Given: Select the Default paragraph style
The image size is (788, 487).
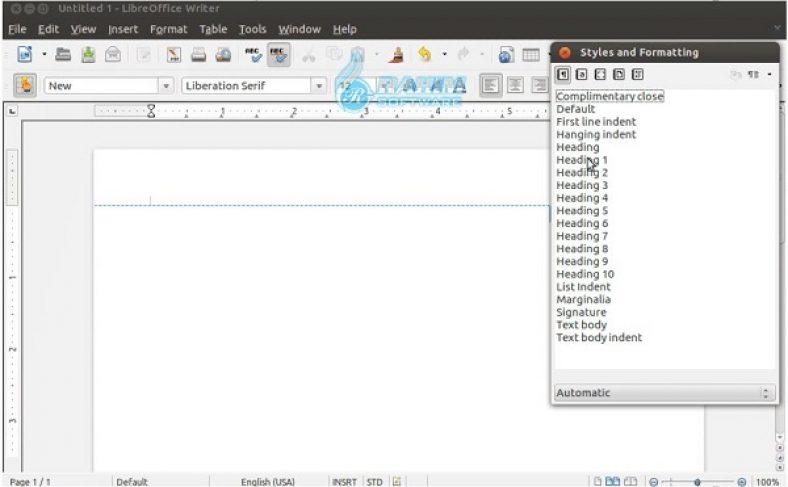Looking at the screenshot, I should 575,109.
